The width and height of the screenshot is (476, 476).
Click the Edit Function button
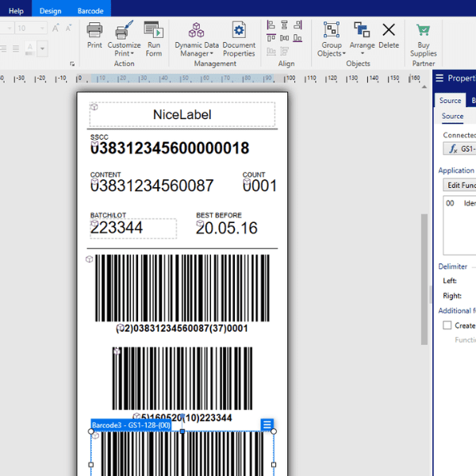coord(460,186)
